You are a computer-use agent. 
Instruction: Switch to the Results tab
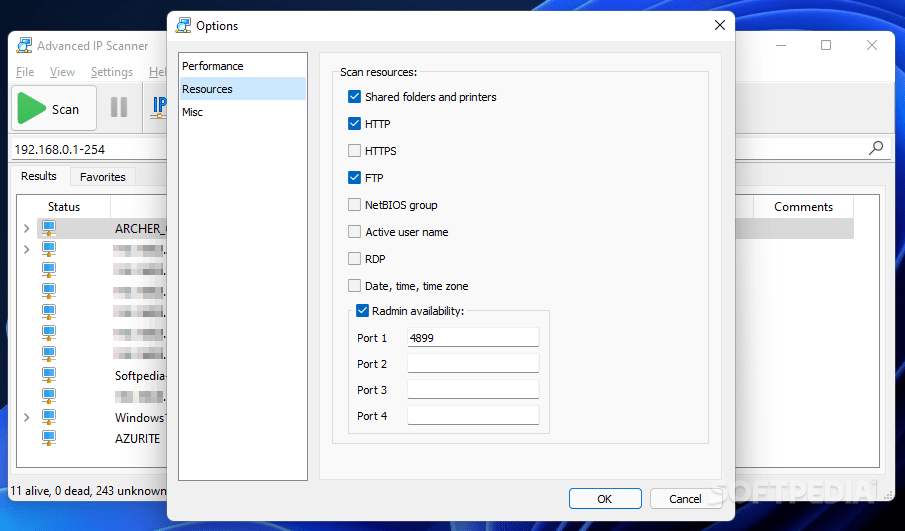click(x=39, y=176)
